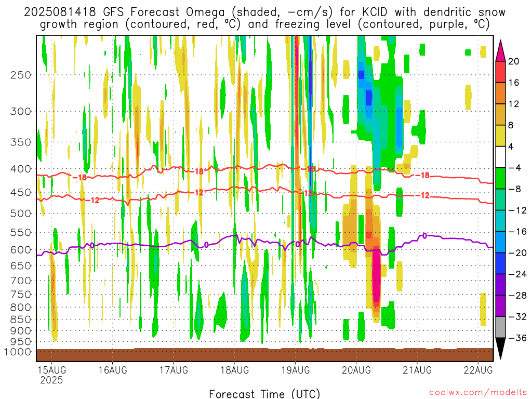Select the Forecast Time (UTC) axis title

264,394
